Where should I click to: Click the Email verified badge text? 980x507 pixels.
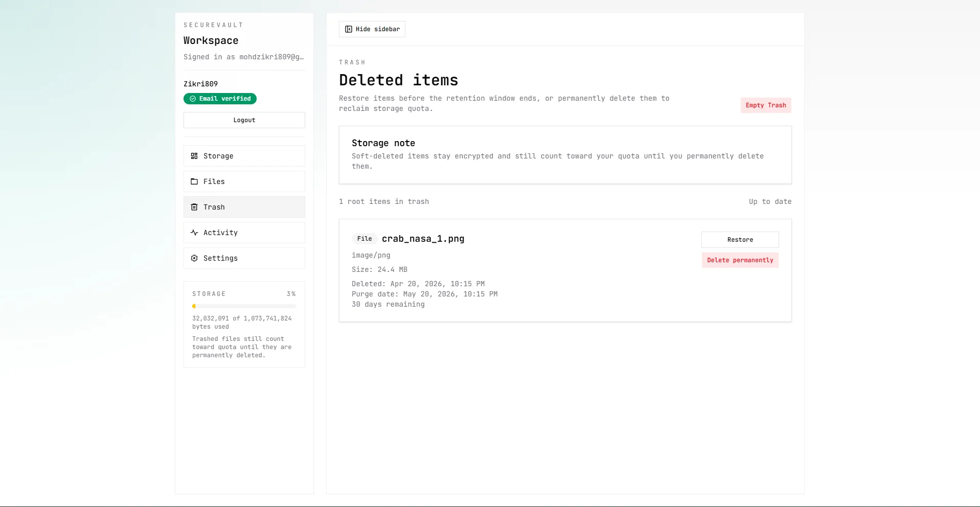[x=225, y=99]
